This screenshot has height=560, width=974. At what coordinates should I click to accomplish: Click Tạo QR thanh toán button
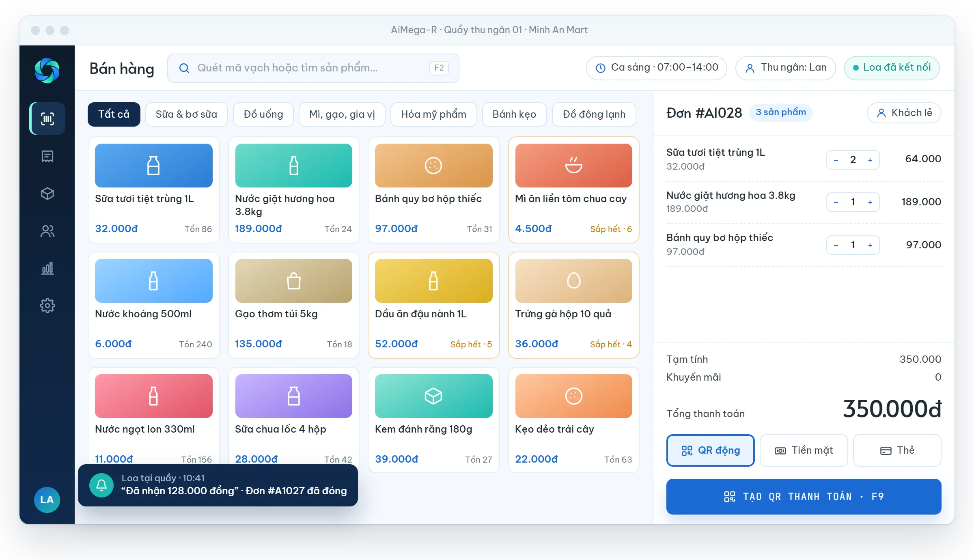click(x=804, y=497)
